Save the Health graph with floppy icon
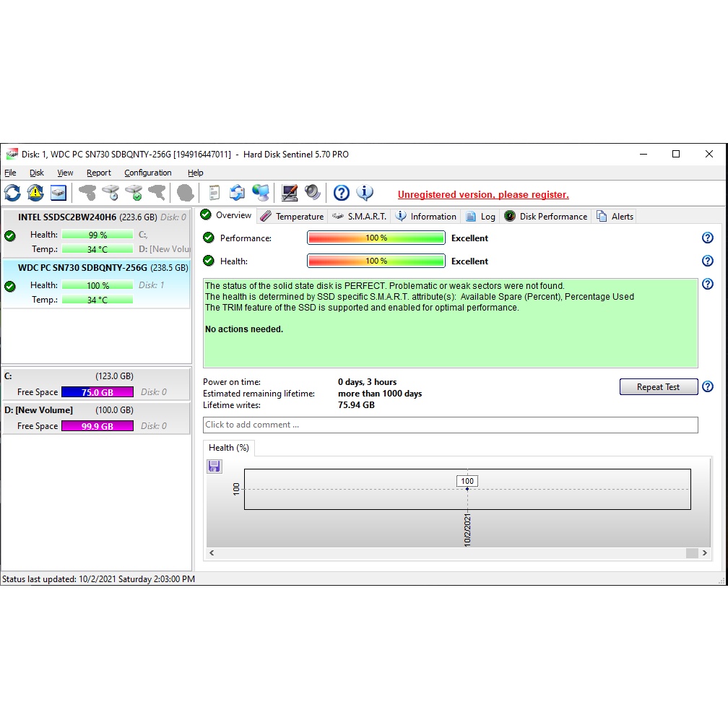 tap(214, 467)
